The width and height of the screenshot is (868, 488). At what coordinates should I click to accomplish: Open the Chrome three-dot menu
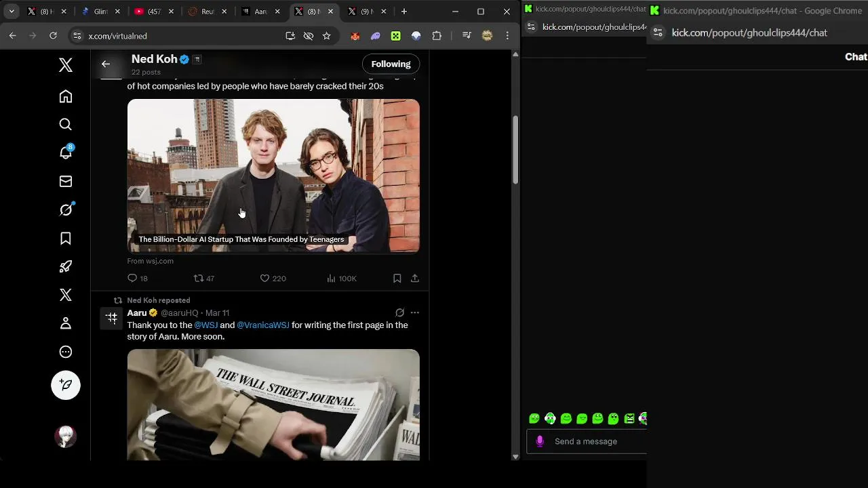click(x=507, y=36)
